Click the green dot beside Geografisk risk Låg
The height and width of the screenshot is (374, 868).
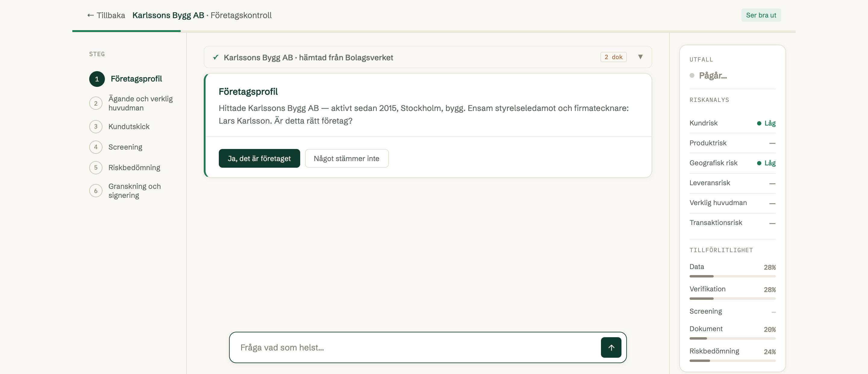759,163
